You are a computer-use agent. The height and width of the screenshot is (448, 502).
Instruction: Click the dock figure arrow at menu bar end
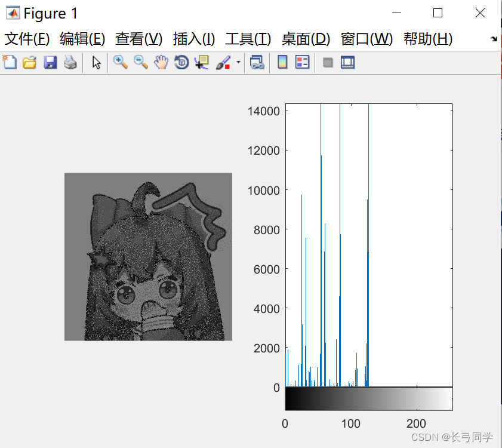494,39
